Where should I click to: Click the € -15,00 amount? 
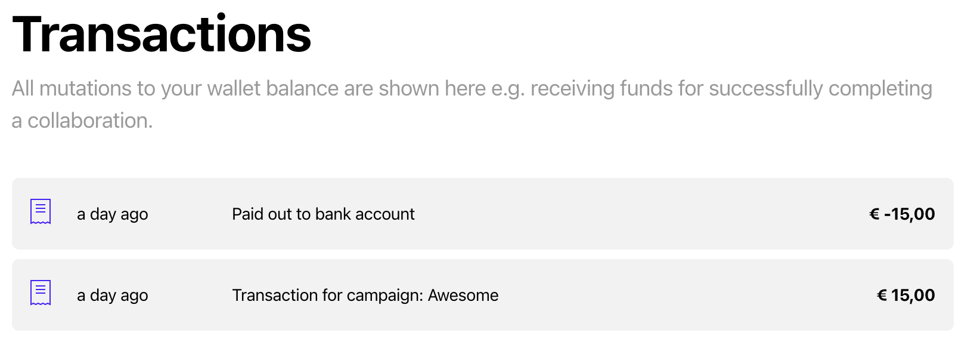[902, 214]
